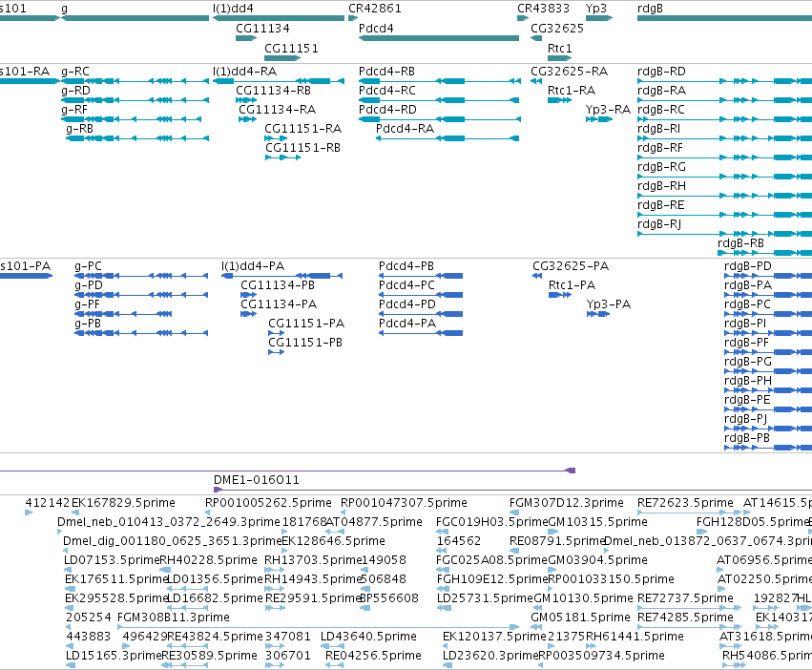
Task: Select the CG11151-PB protein label
Action: [x=305, y=342]
